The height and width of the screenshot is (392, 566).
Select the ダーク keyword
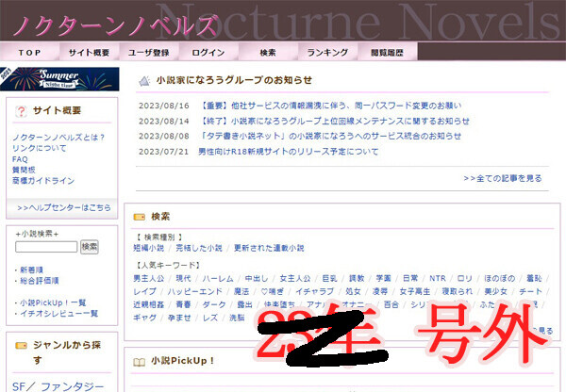click(x=214, y=304)
